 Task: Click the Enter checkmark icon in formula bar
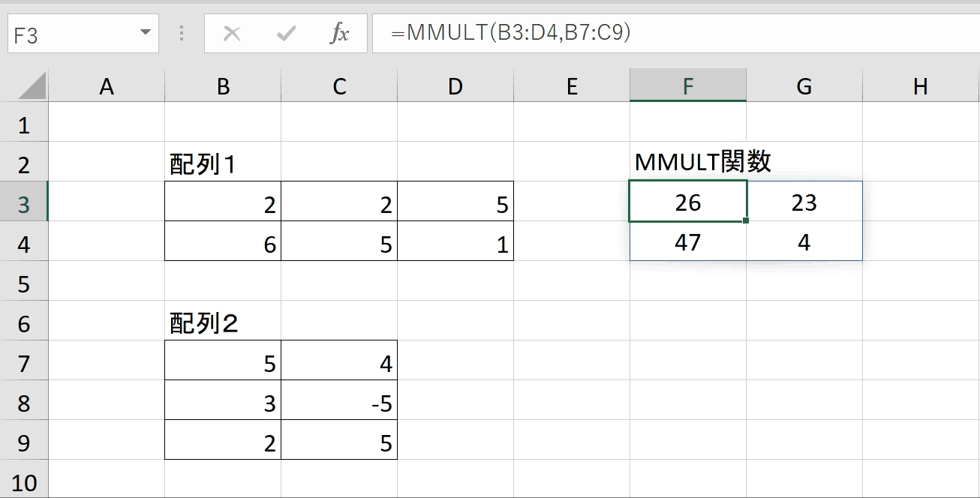286,34
